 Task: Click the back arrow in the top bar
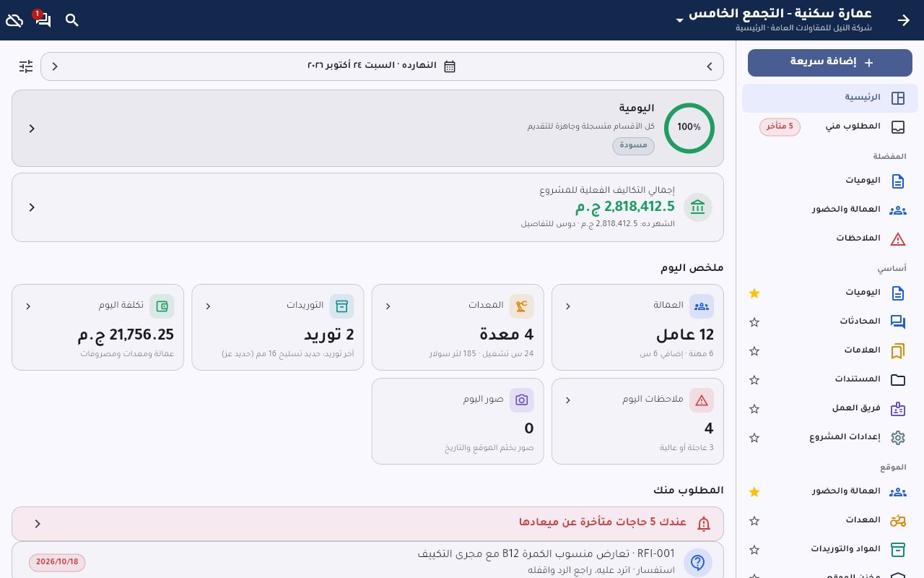[x=904, y=20]
